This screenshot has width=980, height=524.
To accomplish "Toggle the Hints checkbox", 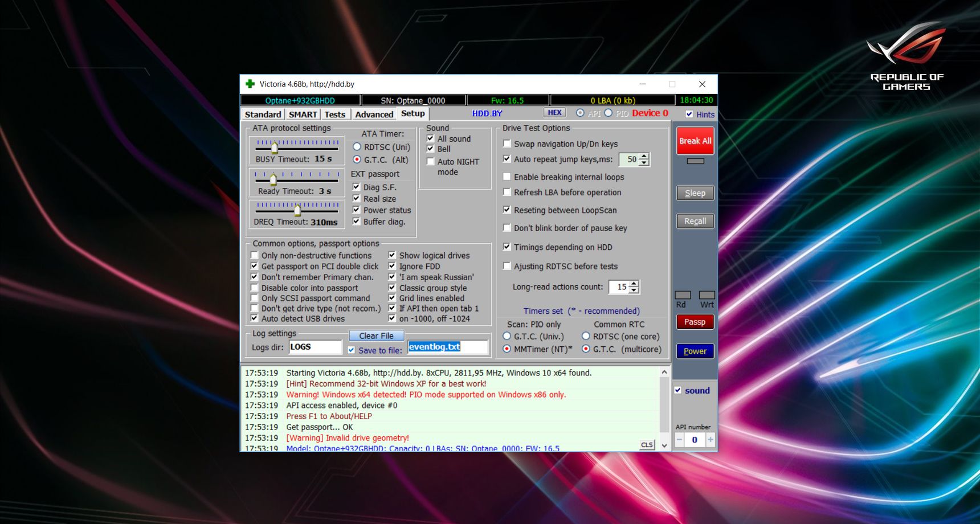I will point(689,114).
